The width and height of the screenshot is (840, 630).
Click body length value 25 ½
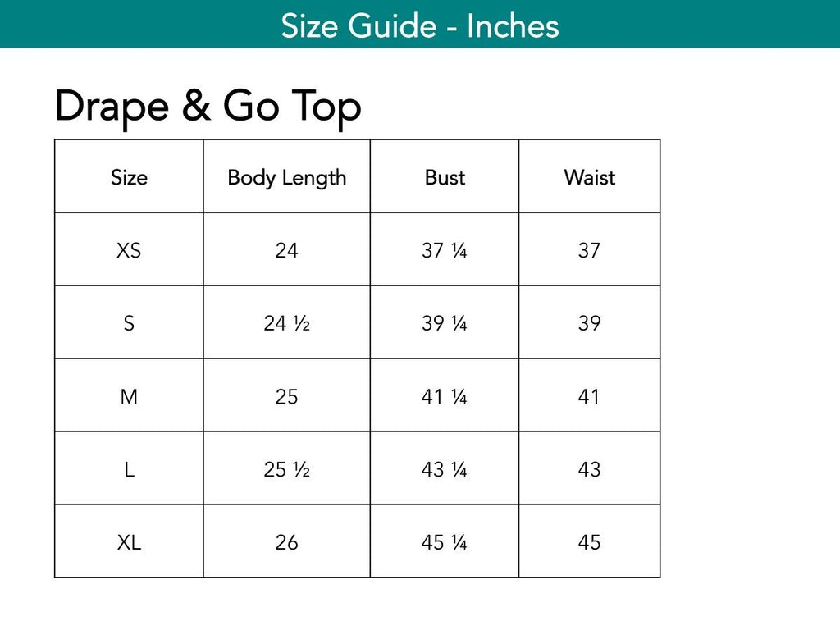pyautogui.click(x=286, y=469)
